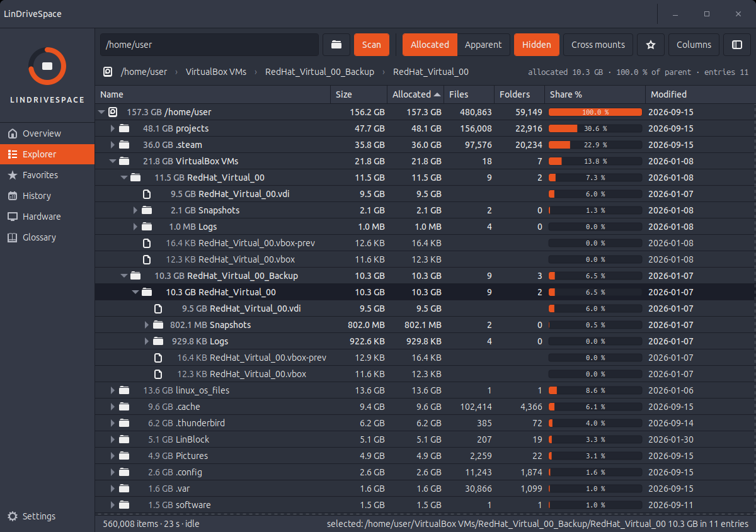Click the Settings gear icon

tap(12, 516)
